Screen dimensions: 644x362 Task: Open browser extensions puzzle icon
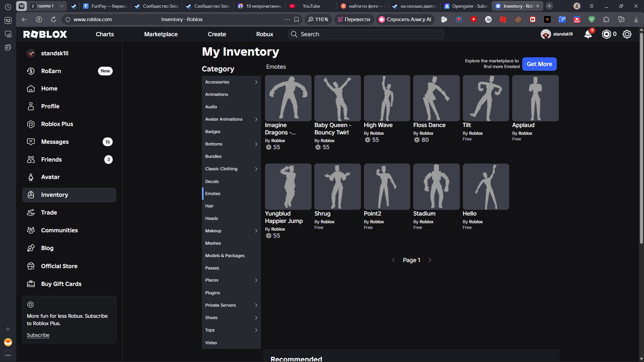(606, 19)
